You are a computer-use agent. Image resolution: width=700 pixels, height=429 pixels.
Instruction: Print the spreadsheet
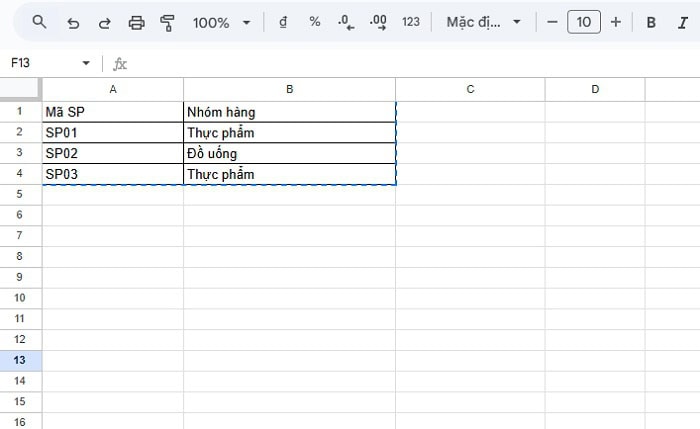click(137, 22)
